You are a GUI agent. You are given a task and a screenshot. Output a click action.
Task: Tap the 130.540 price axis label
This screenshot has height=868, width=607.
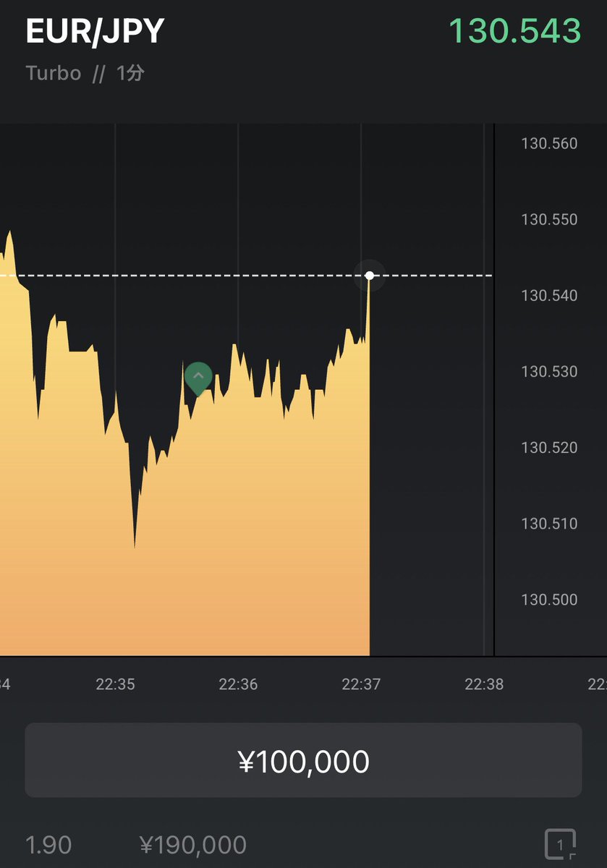[x=549, y=295]
